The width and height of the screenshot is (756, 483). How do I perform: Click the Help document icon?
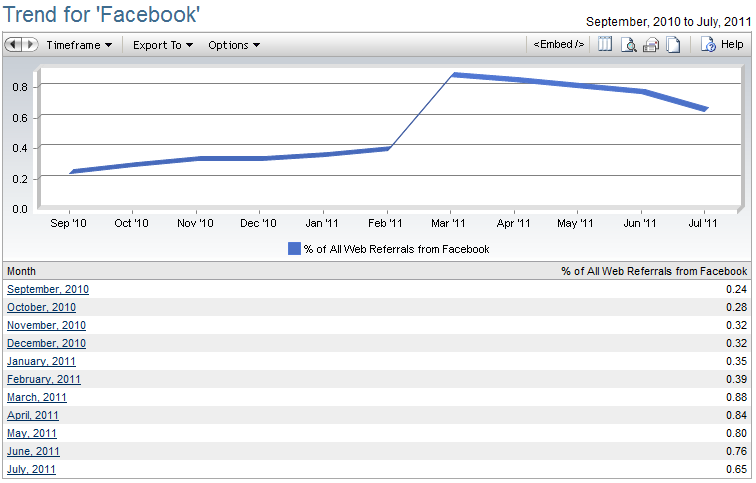tap(708, 44)
